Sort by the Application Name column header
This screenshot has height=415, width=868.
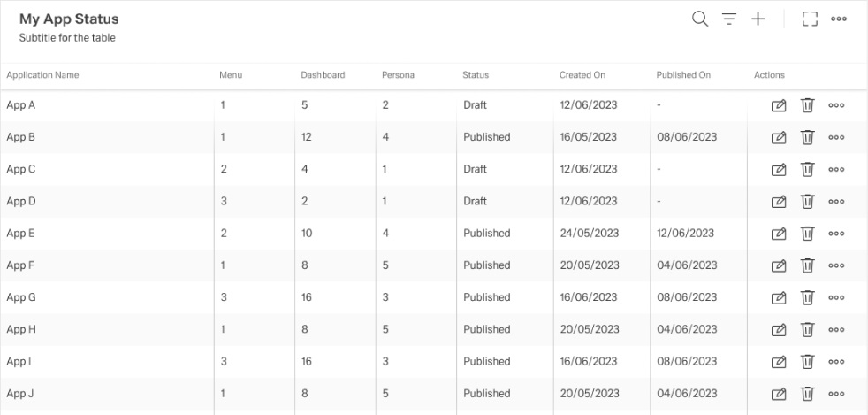tap(42, 75)
